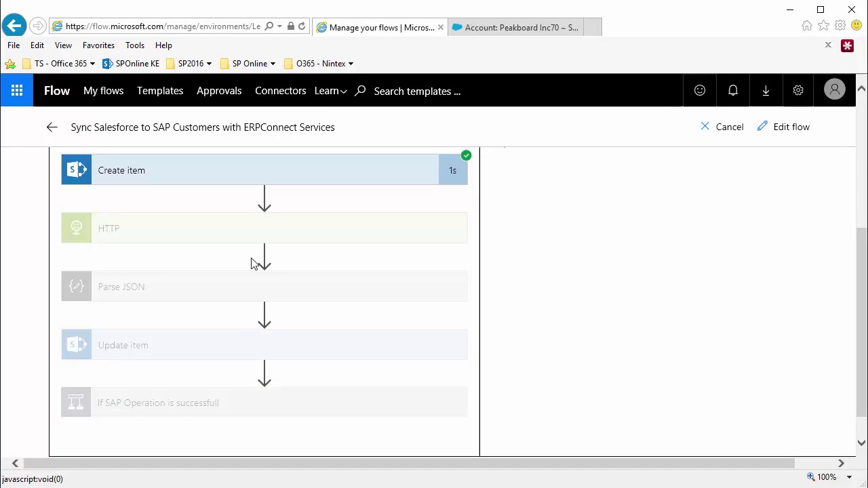Expand the Create item step

(x=264, y=170)
